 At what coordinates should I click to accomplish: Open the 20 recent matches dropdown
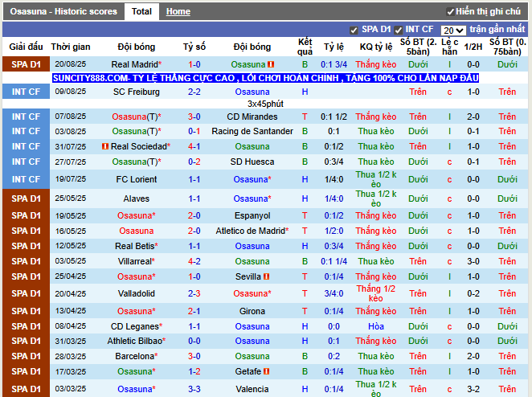453,31
